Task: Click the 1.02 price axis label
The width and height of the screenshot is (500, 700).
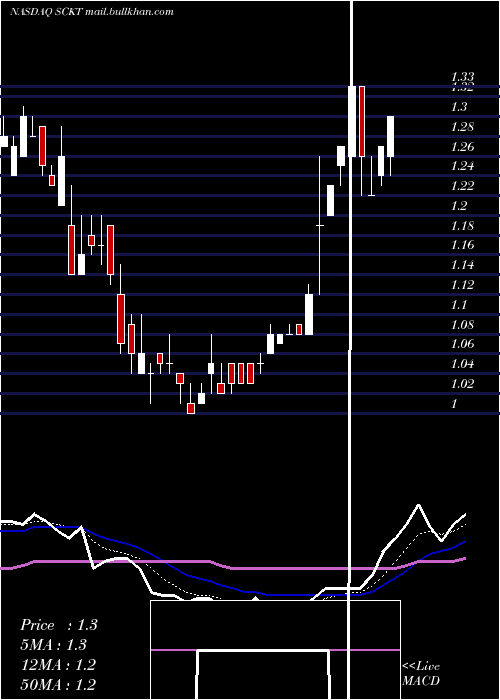Action: tap(462, 384)
